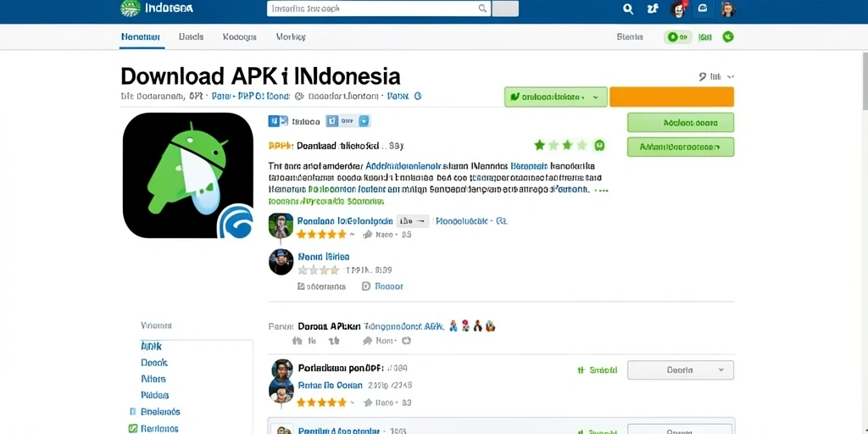Image resolution: width=868 pixels, height=434 pixels.
Task: Open the chat bubble icon in header
Action: click(703, 8)
